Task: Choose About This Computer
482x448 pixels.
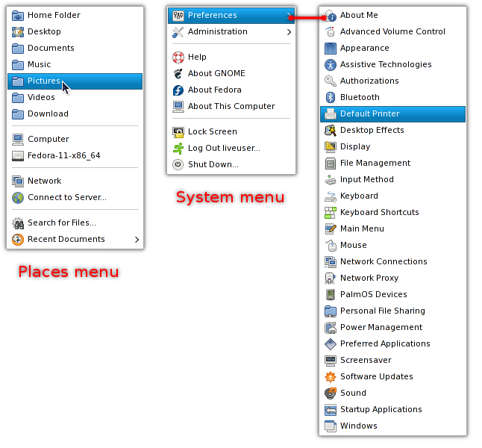Action: point(231,107)
